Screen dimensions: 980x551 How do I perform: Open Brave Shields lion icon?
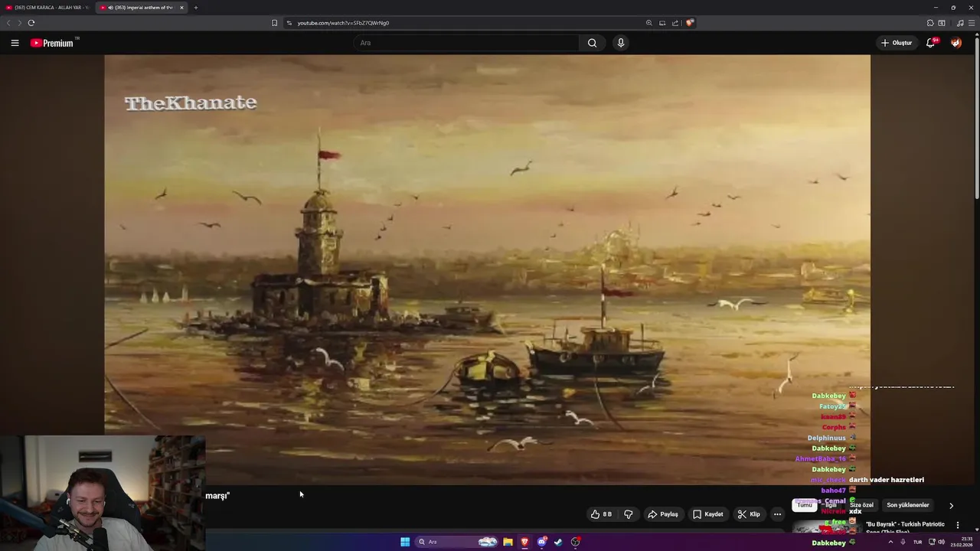pyautogui.click(x=689, y=23)
